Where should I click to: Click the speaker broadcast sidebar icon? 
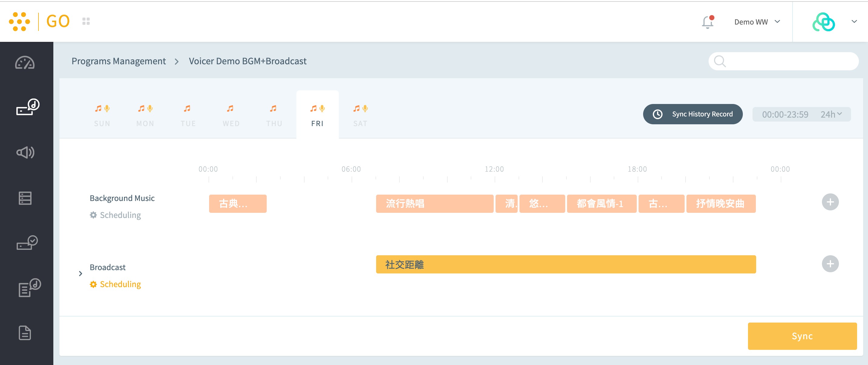[25, 153]
